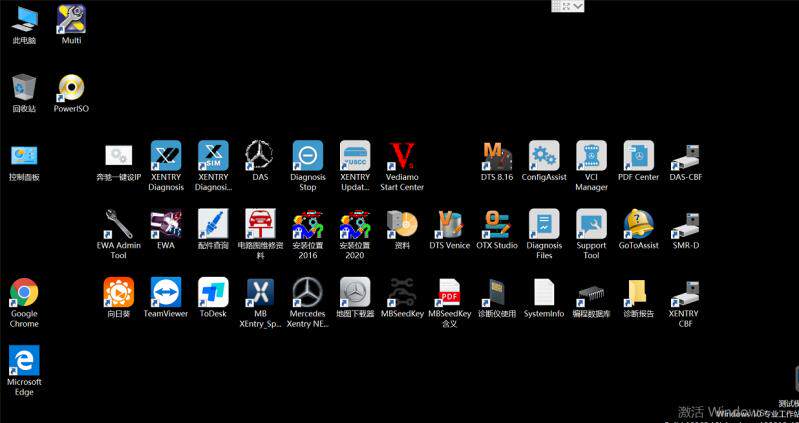
Task: Open the MBSeedKey tools icon
Action: (402, 292)
